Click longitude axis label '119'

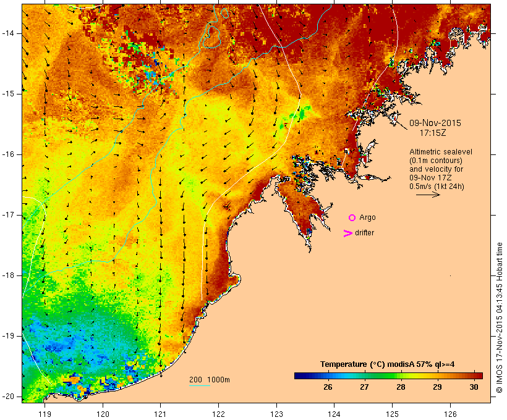(45, 414)
